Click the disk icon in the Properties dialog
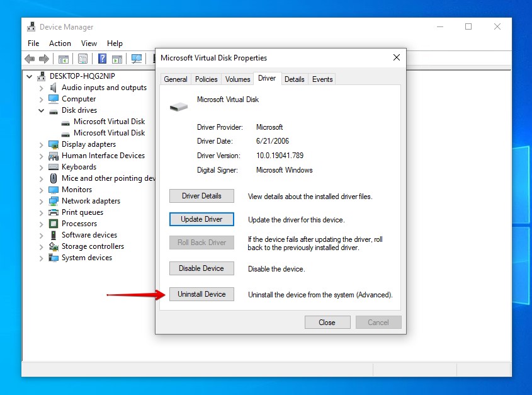This screenshot has height=395, width=532. (179, 106)
